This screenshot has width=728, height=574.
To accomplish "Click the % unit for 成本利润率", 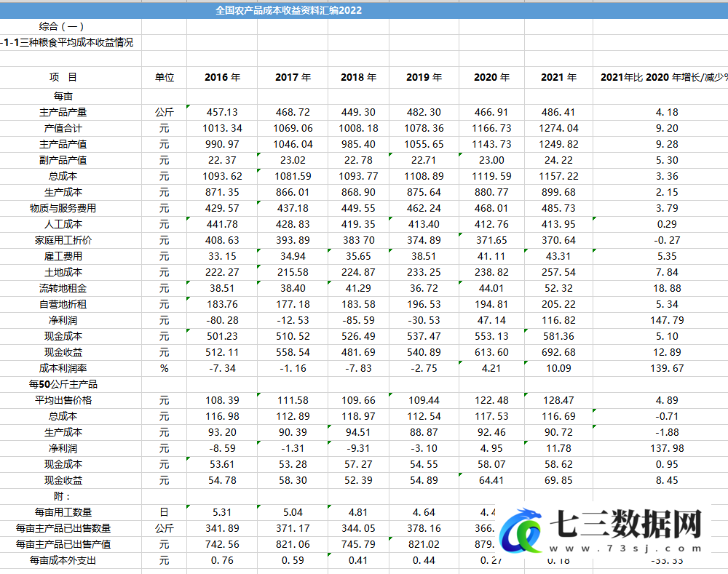I will [x=165, y=368].
